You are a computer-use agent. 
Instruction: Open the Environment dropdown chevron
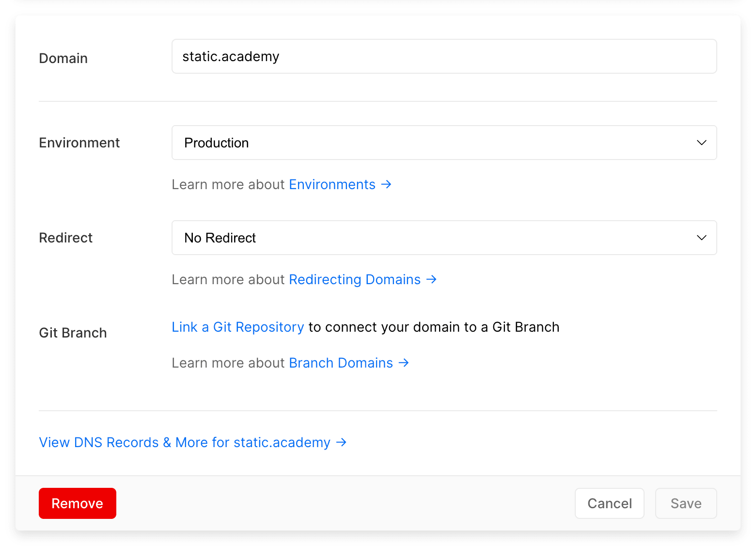coord(701,143)
